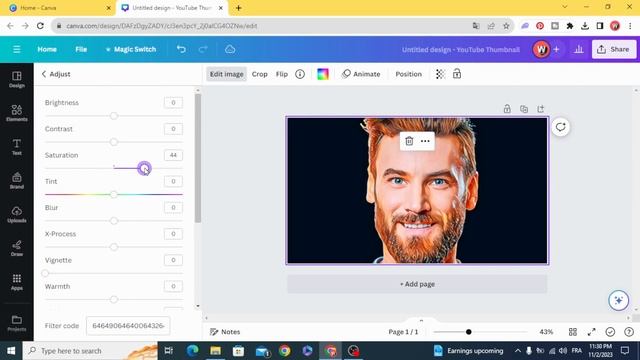Open the Magic assistant sparkle button
This screenshot has height=360, width=640.
618,300
